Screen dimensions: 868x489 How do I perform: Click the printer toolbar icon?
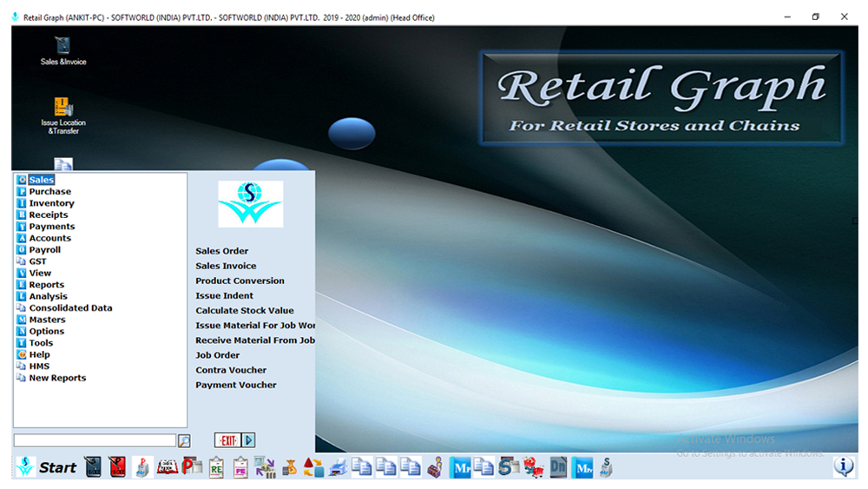[x=338, y=467]
